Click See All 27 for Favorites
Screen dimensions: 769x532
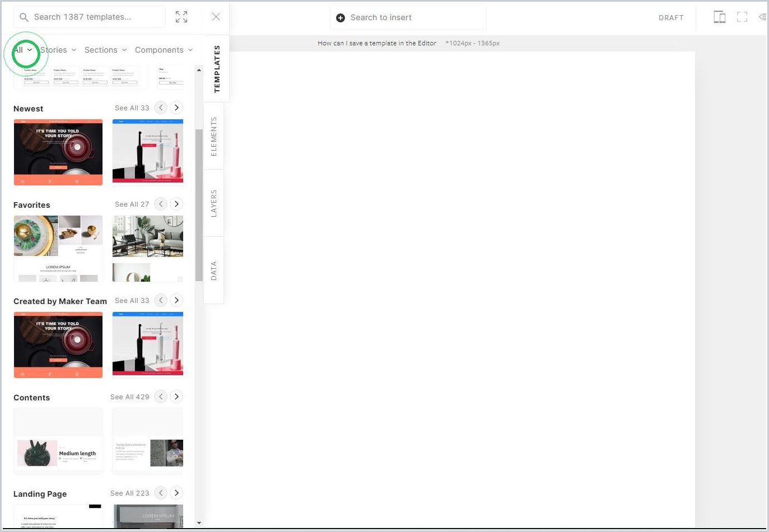pyautogui.click(x=132, y=204)
